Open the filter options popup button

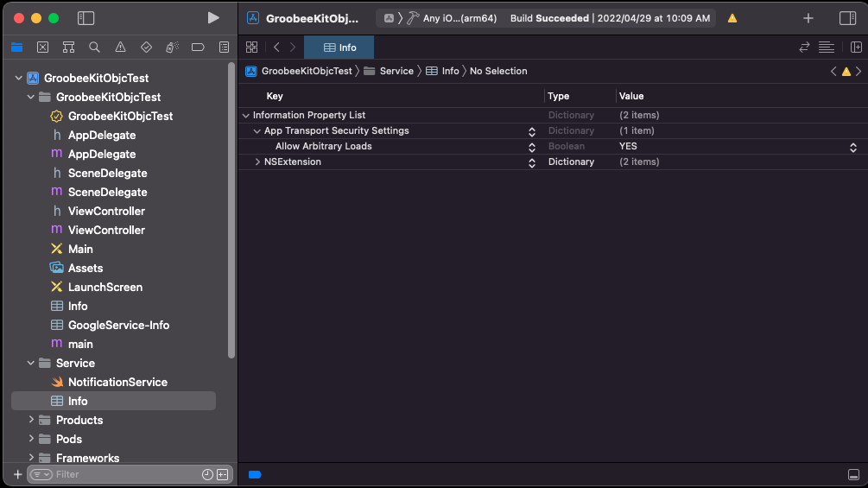click(41, 475)
